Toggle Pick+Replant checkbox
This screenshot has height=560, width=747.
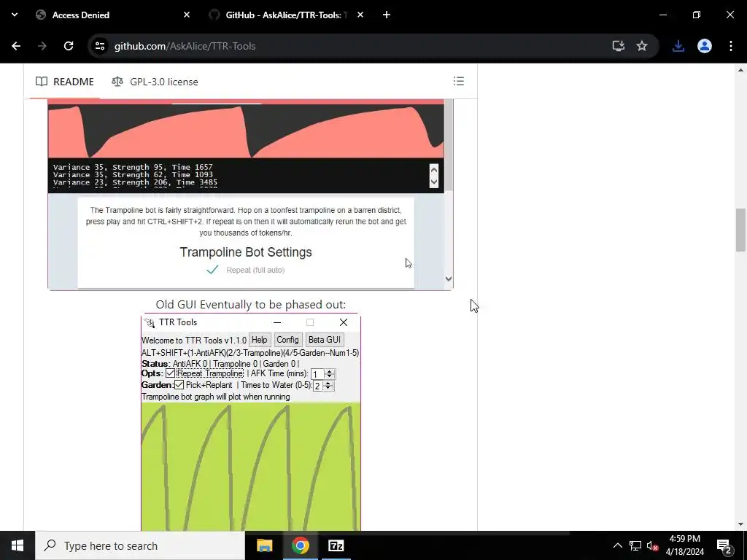pyautogui.click(x=179, y=385)
